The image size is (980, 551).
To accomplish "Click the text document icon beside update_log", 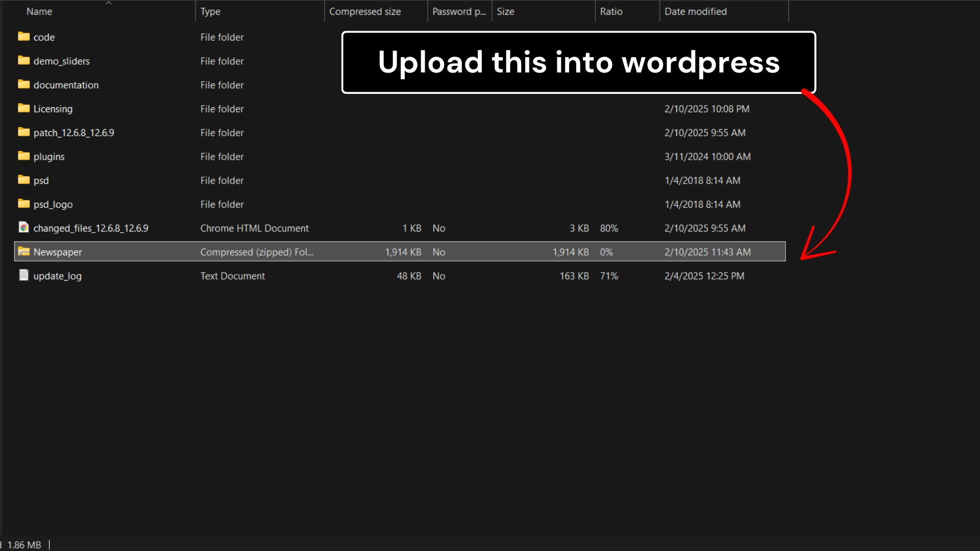I will tap(23, 275).
